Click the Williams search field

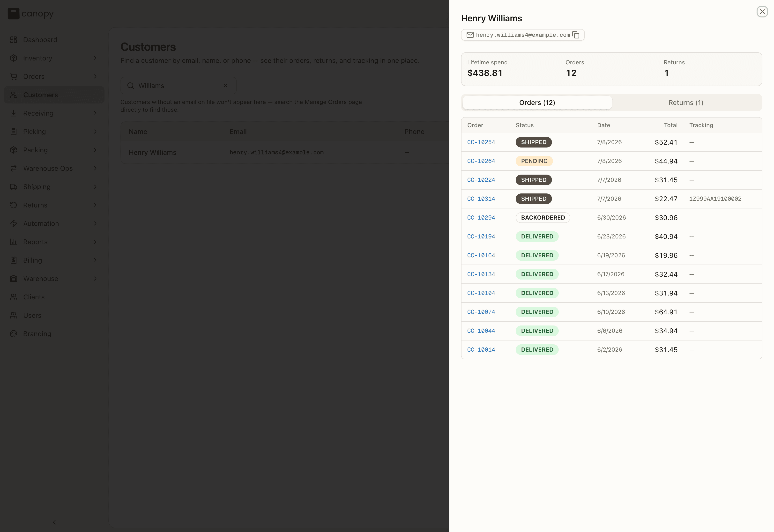178,86
